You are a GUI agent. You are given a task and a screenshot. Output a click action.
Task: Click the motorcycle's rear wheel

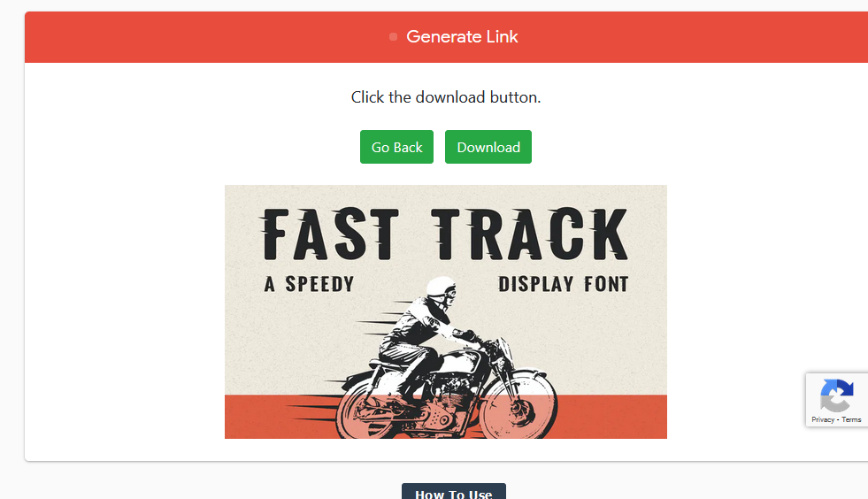[x=376, y=410]
